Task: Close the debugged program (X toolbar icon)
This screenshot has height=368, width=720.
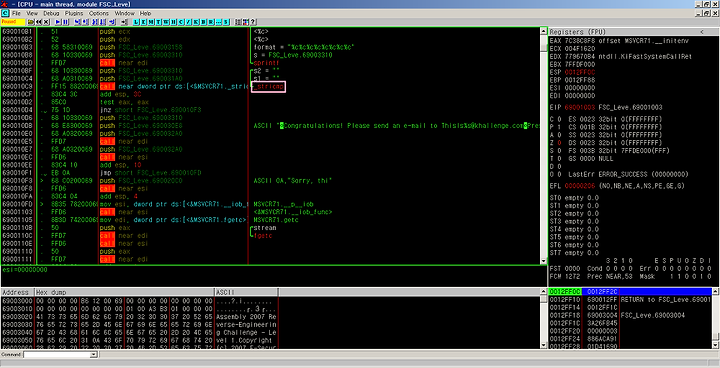Action: (x=46, y=22)
